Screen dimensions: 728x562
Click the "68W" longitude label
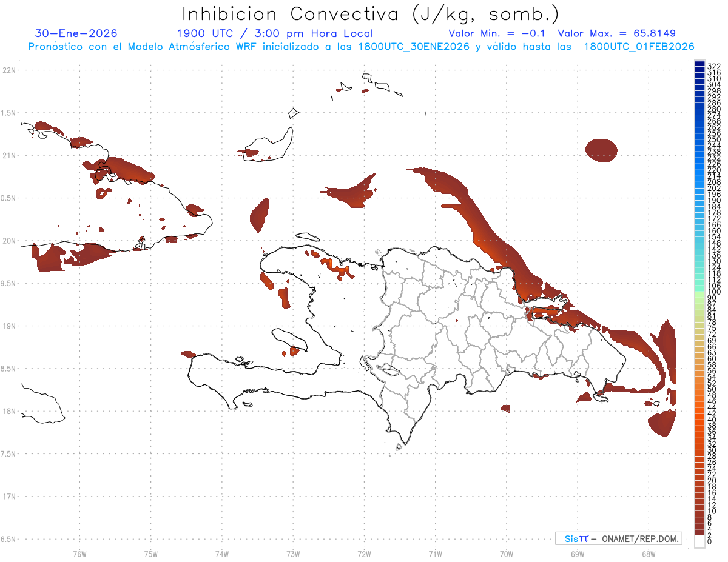pos(648,553)
